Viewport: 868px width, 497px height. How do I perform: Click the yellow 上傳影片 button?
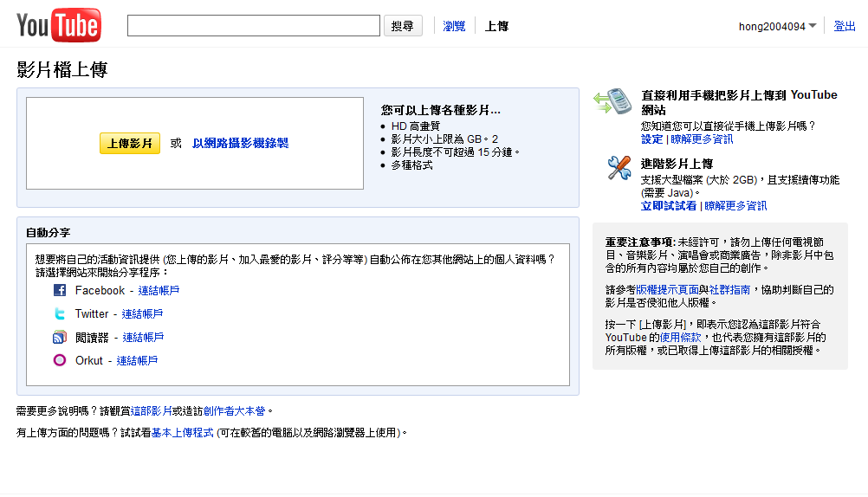[130, 144]
